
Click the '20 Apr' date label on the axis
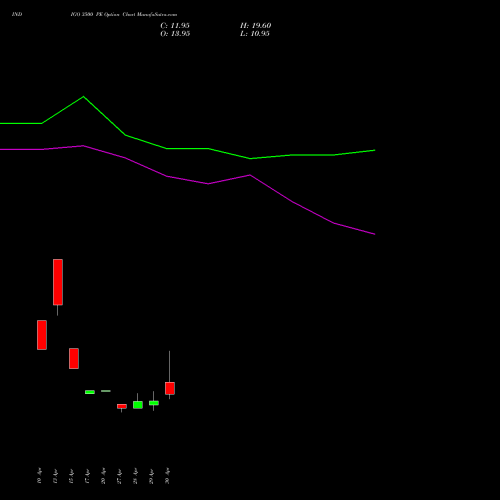pos(103,476)
